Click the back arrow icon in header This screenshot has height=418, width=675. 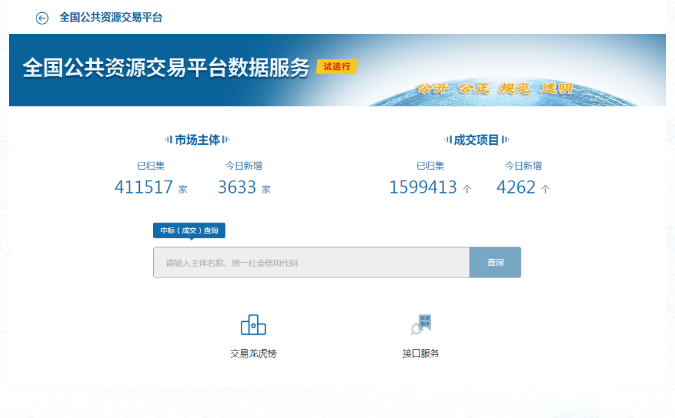coord(42,18)
